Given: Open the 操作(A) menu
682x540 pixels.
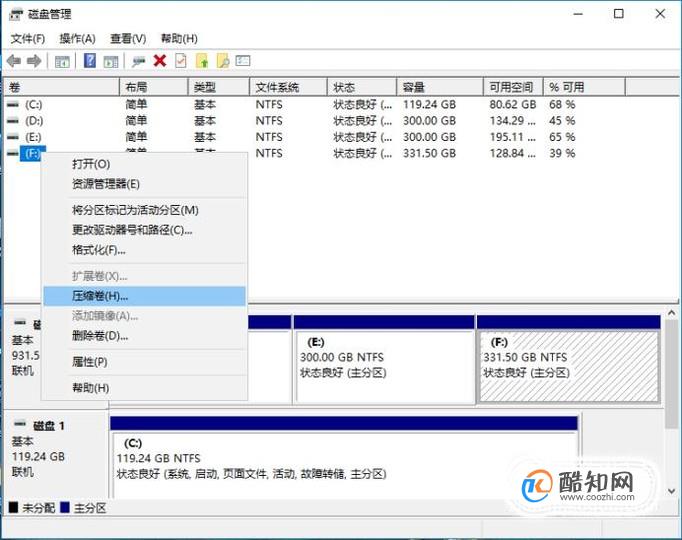Looking at the screenshot, I should pyautogui.click(x=77, y=39).
